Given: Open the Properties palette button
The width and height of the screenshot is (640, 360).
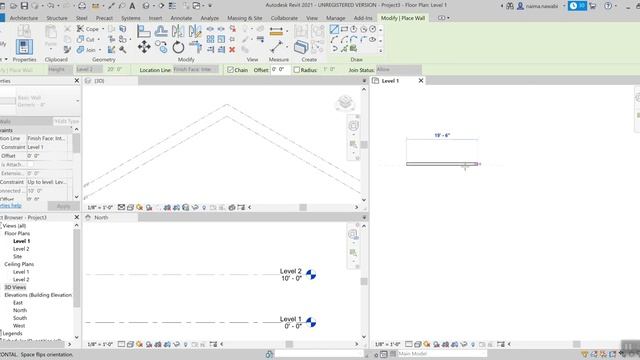Looking at the screenshot, I should pos(24,47).
